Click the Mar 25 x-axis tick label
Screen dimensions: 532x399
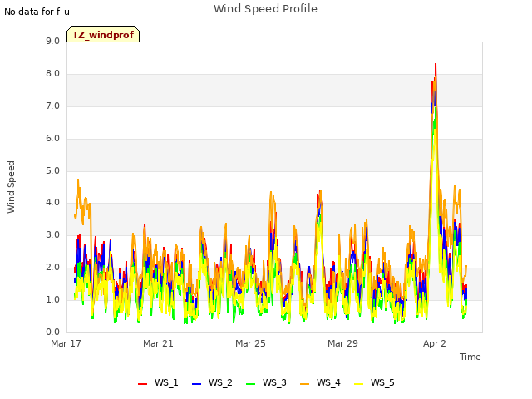pos(250,343)
